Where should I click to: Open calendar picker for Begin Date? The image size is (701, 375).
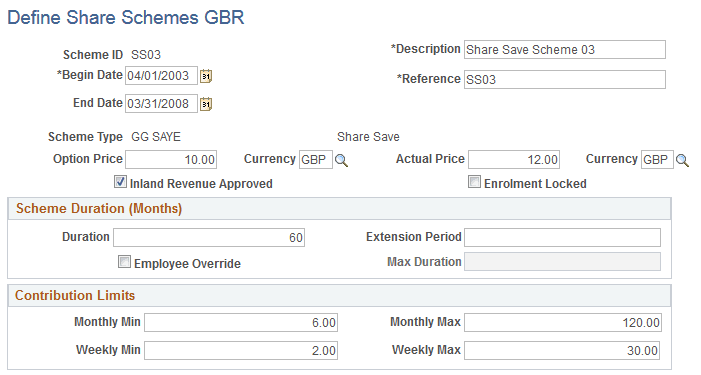pos(206,76)
